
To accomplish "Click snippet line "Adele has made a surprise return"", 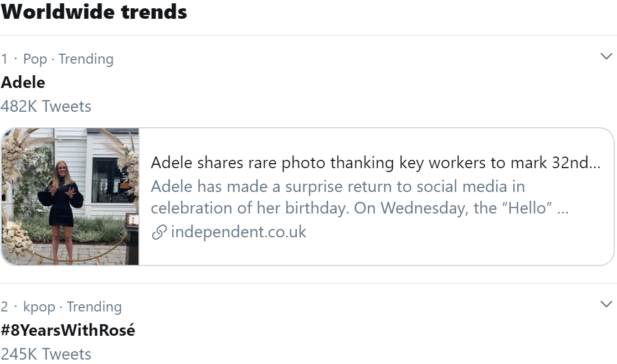I will [337, 186].
